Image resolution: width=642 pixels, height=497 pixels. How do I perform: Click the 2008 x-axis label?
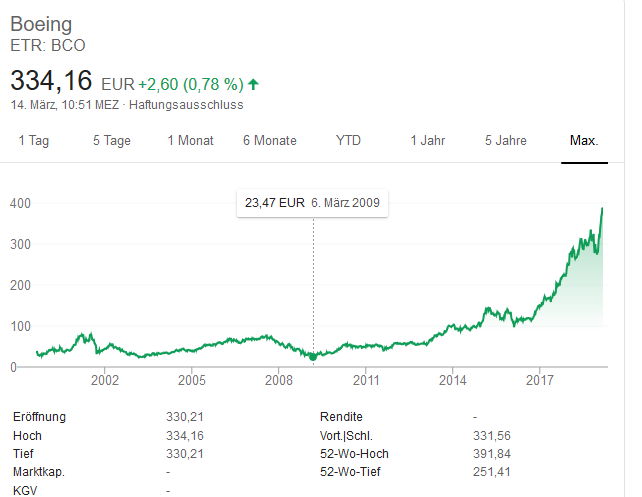point(279,380)
